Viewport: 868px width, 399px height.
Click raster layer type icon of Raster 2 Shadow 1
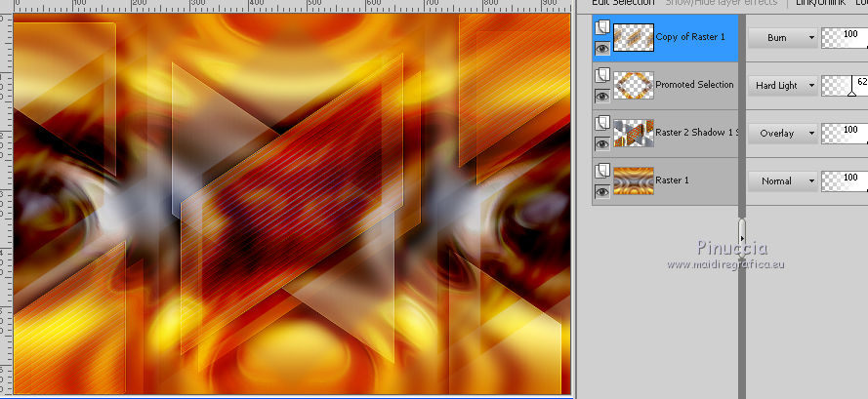tap(602, 122)
